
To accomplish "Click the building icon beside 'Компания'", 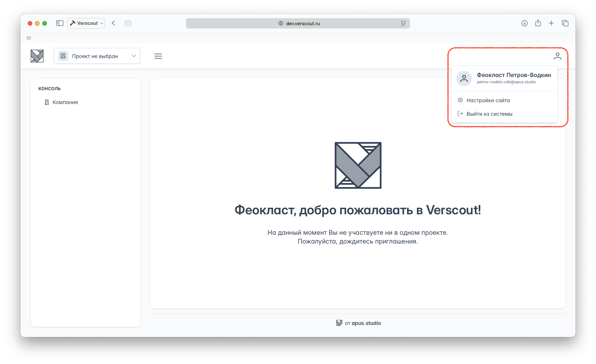I will [x=46, y=102].
